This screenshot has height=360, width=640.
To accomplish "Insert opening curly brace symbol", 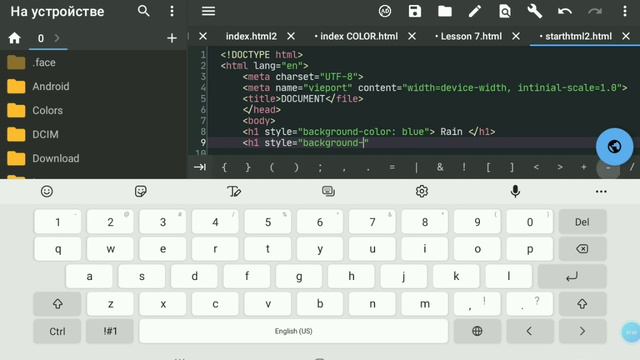I will coord(224,167).
